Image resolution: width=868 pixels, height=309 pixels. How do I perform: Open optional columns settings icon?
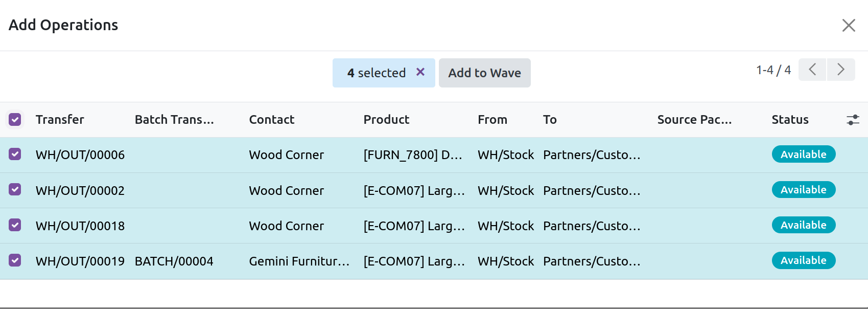tap(853, 120)
